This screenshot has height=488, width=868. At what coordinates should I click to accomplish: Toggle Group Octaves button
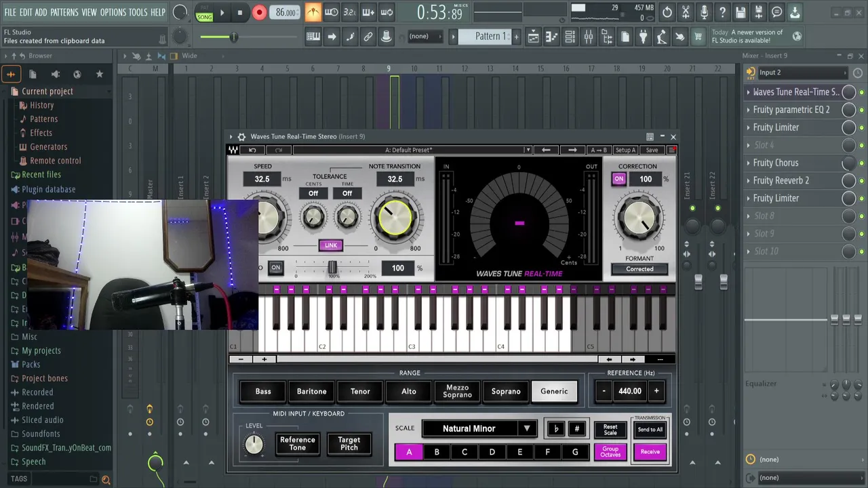pos(610,452)
